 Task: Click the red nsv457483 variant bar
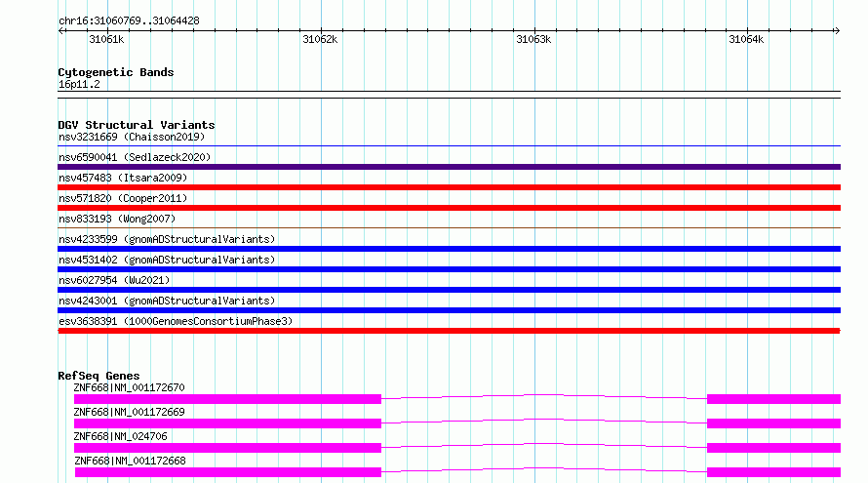click(449, 187)
